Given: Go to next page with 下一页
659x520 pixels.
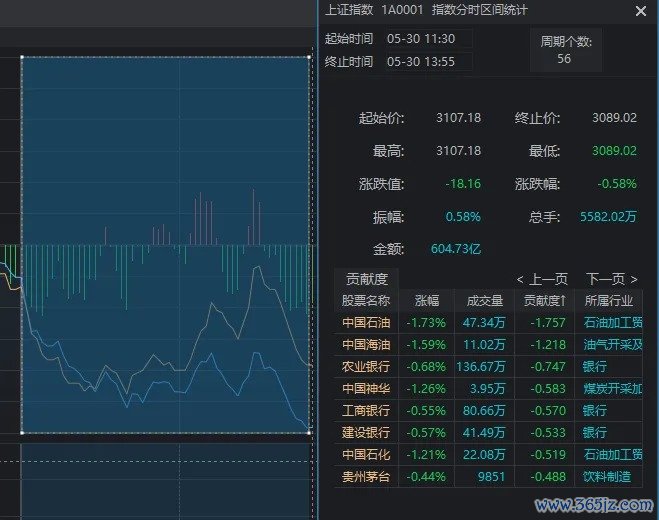Looking at the screenshot, I should click(x=612, y=279).
